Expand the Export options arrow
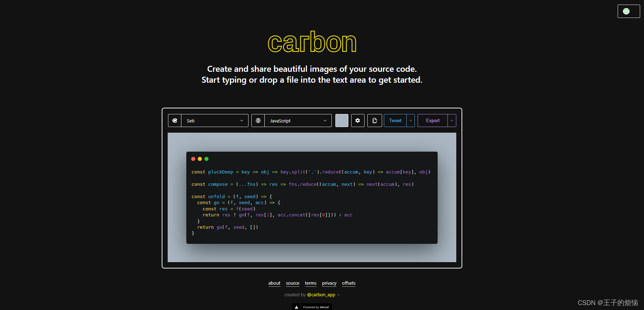644x310 pixels. point(452,121)
